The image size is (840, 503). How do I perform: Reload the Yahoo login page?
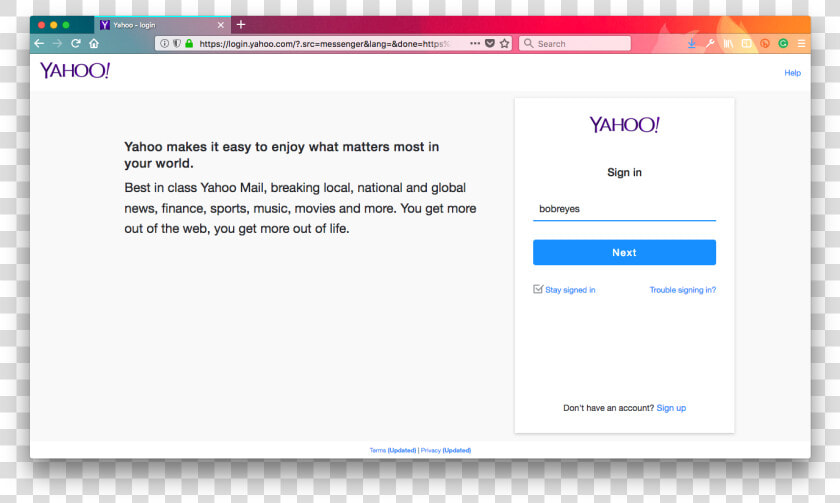click(76, 43)
